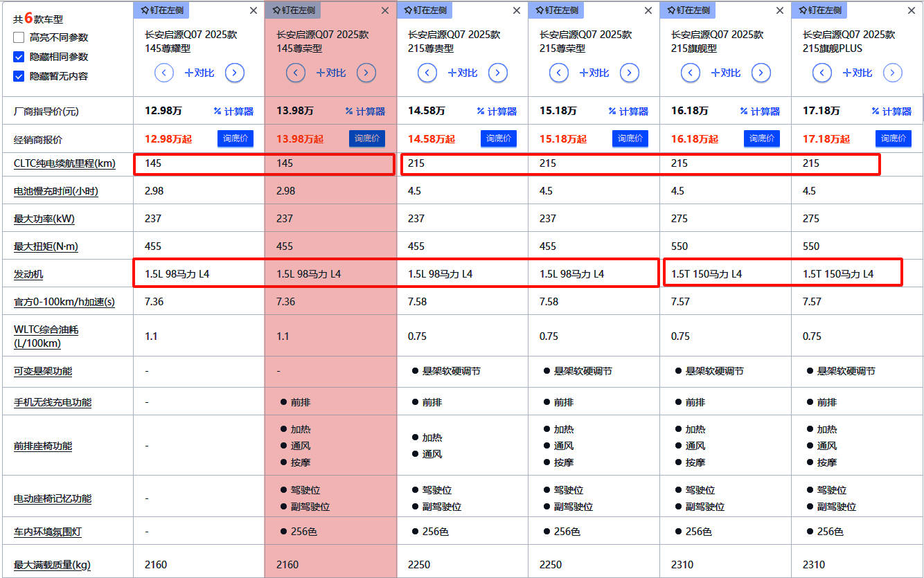
Task: Open 计算器 for the 12.98万 model
Action: tap(233, 111)
